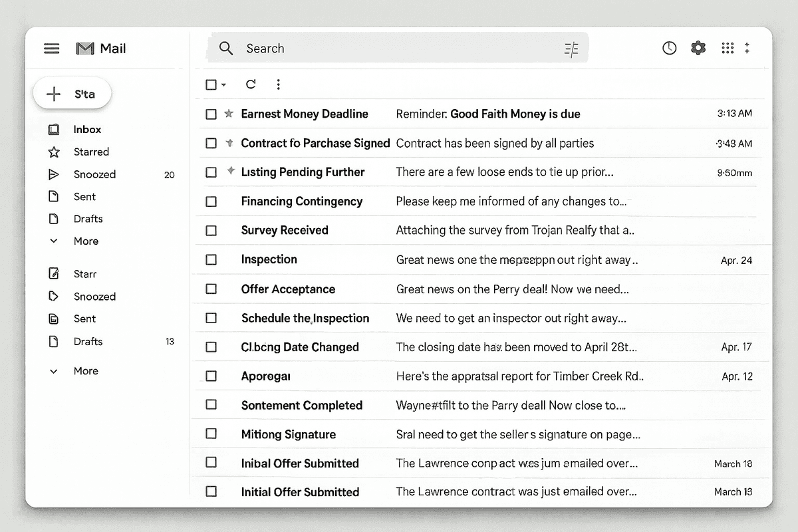Open advanced search filter options
The width and height of the screenshot is (798, 532).
coord(571,48)
